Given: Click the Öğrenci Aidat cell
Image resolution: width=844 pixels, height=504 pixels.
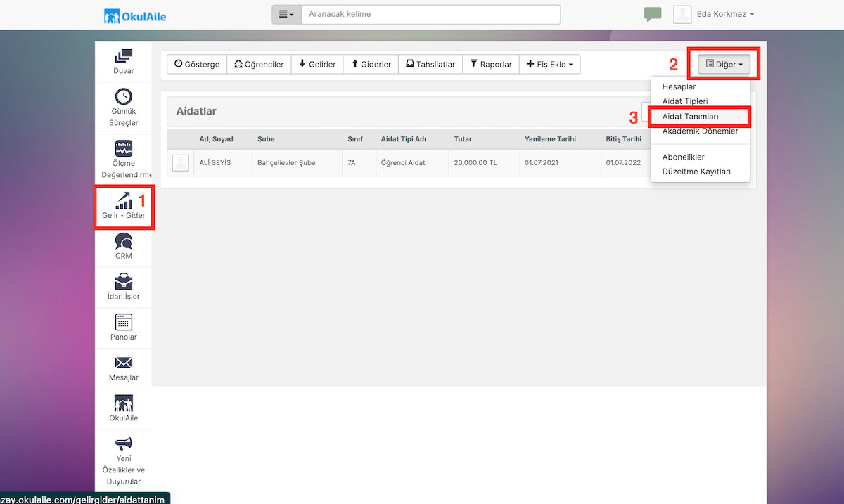Looking at the screenshot, I should [412, 163].
